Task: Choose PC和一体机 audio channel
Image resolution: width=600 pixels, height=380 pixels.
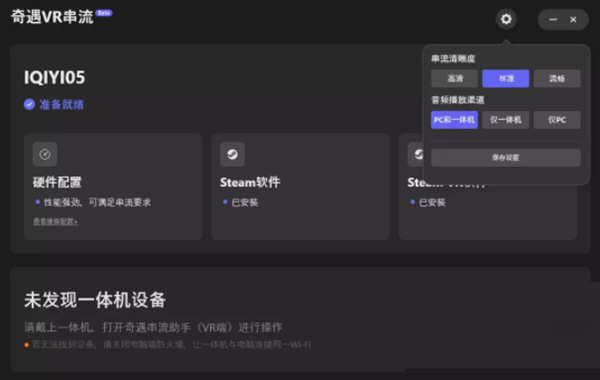Action: coord(454,120)
